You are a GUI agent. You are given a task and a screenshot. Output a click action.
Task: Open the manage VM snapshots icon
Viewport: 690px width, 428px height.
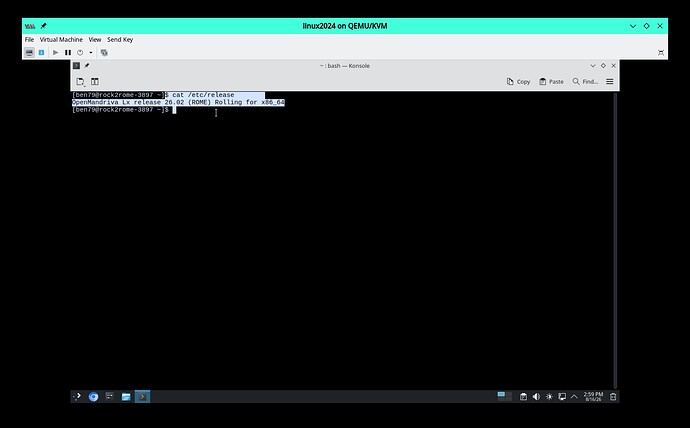coord(104,53)
